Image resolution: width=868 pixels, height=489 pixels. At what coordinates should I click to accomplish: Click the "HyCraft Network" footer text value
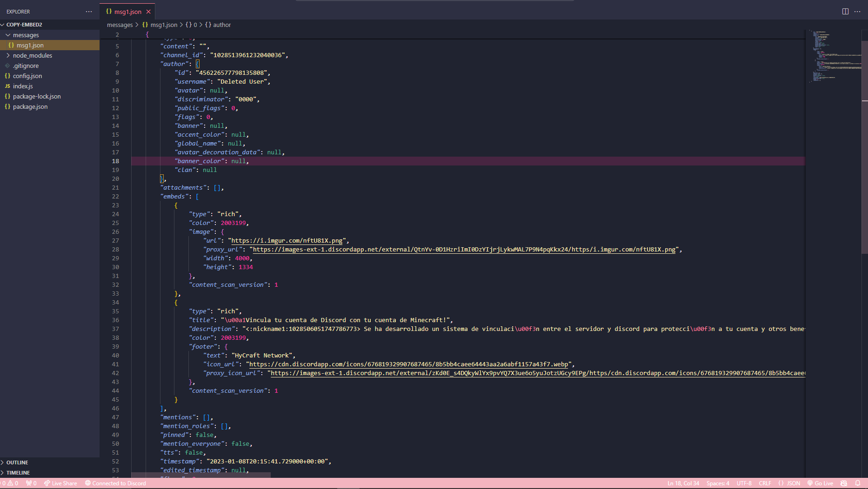[262, 356]
